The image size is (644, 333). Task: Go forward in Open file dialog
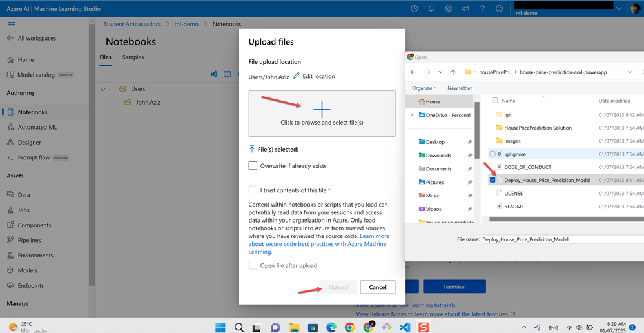click(427, 72)
